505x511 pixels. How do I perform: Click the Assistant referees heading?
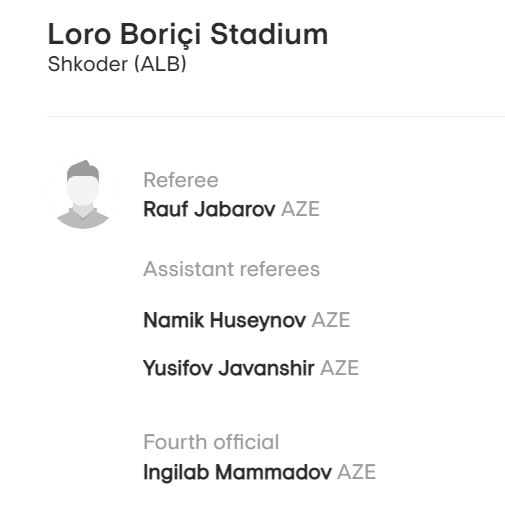tap(231, 269)
